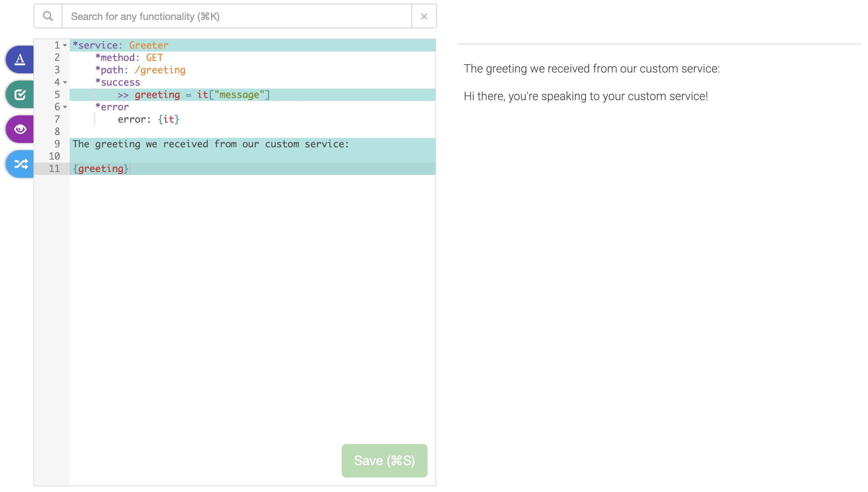Clear the search box using the X icon
This screenshot has height=492, width=868.
(424, 16)
